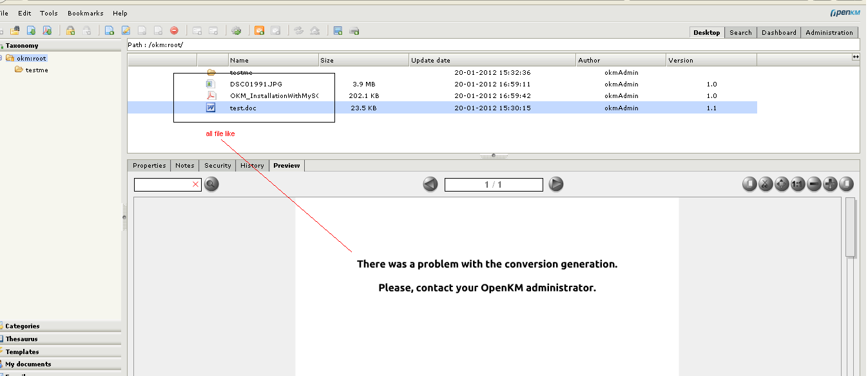The image size is (868, 376).
Task: Click the next page arrow in preview
Action: (555, 184)
